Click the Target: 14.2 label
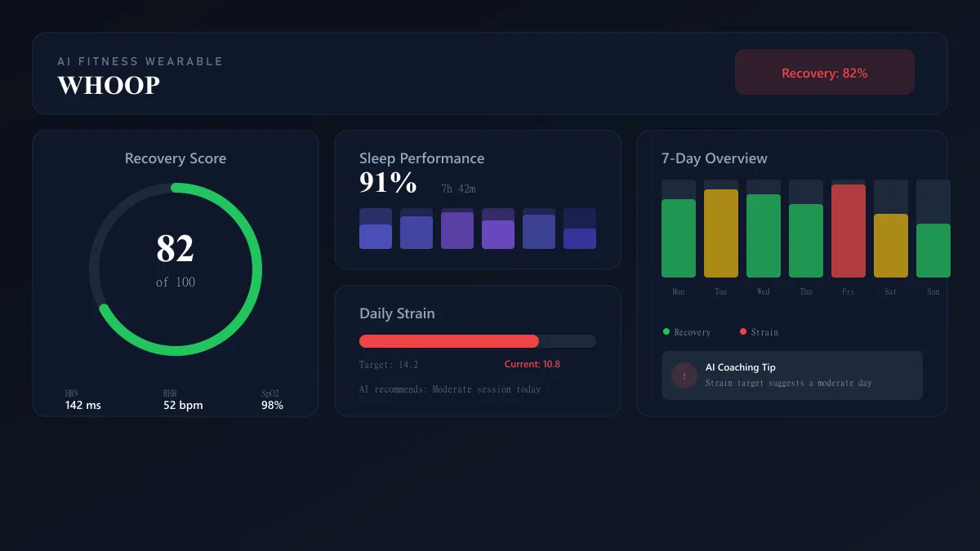This screenshot has width=980, height=551. [x=389, y=365]
